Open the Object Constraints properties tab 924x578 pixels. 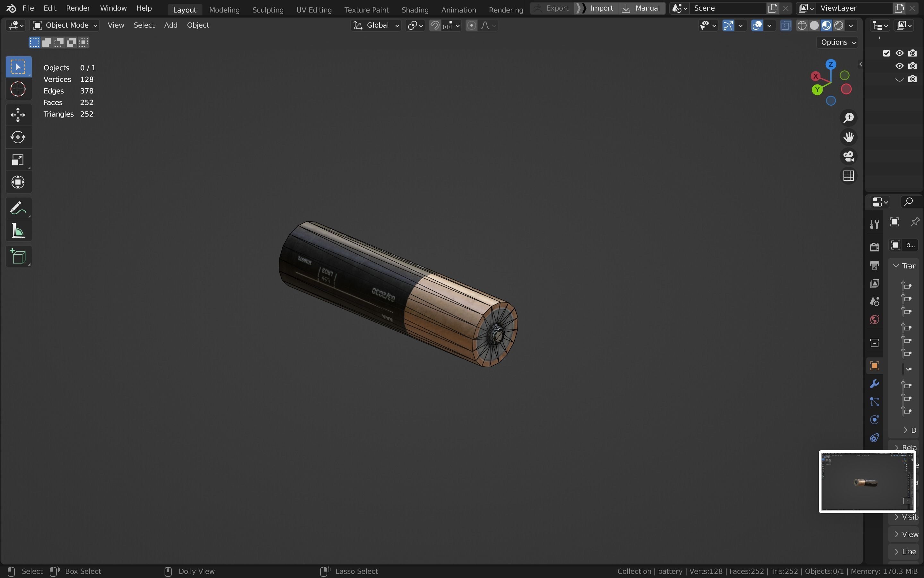click(x=874, y=438)
